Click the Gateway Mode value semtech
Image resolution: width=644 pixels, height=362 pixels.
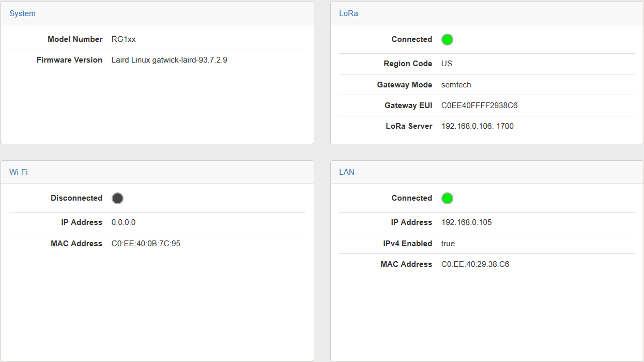456,85
